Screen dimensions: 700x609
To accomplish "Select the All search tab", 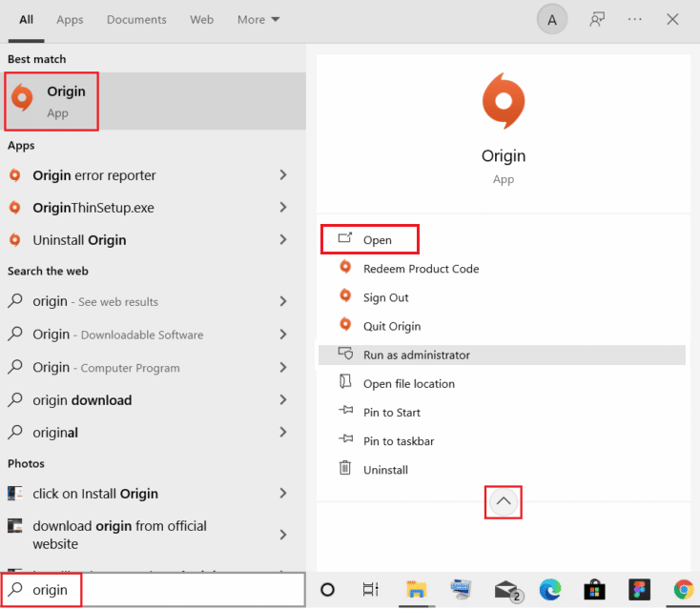I will (x=27, y=20).
